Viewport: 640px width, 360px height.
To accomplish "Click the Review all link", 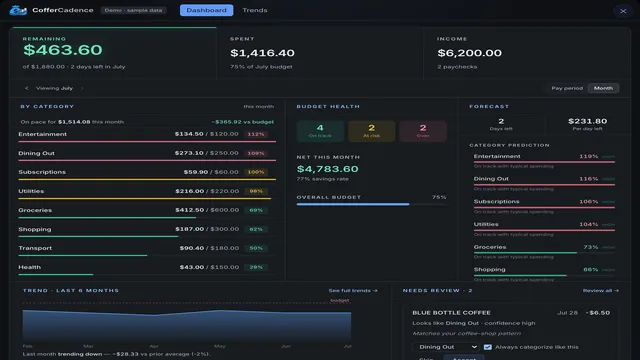I will coord(600,291).
